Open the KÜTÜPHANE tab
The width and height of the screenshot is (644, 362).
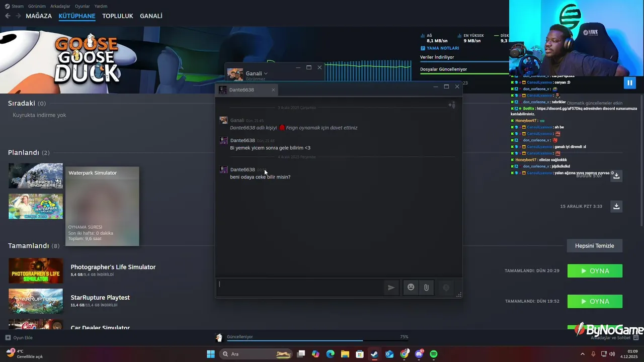pyautogui.click(x=77, y=16)
